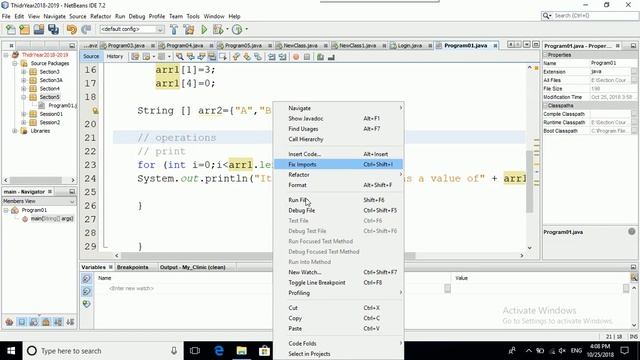
Task: Click the Previous Bookmark editor icon
Action: pos(236,57)
